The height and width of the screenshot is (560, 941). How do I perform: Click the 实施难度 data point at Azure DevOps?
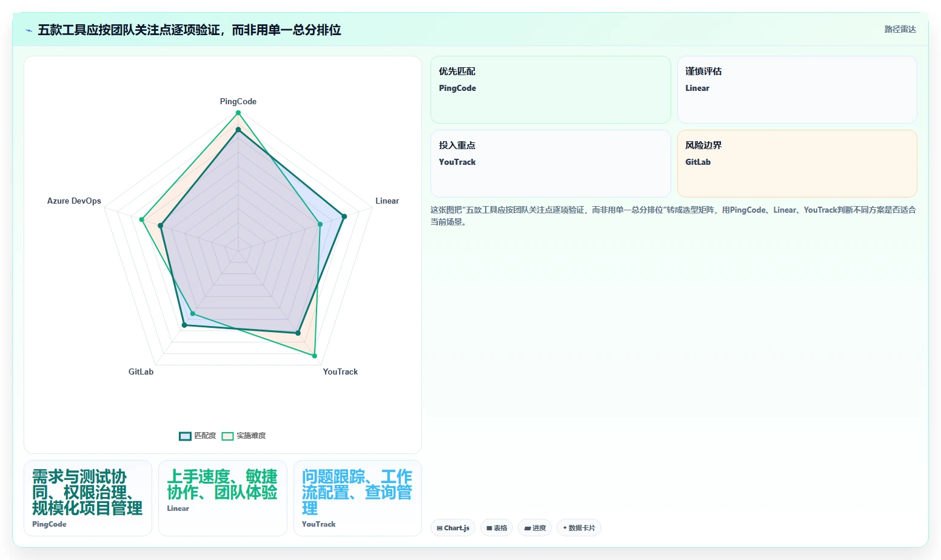pos(142,219)
